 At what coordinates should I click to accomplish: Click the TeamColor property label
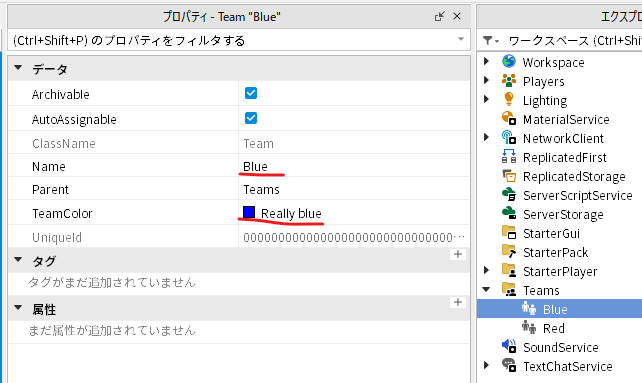(x=62, y=213)
